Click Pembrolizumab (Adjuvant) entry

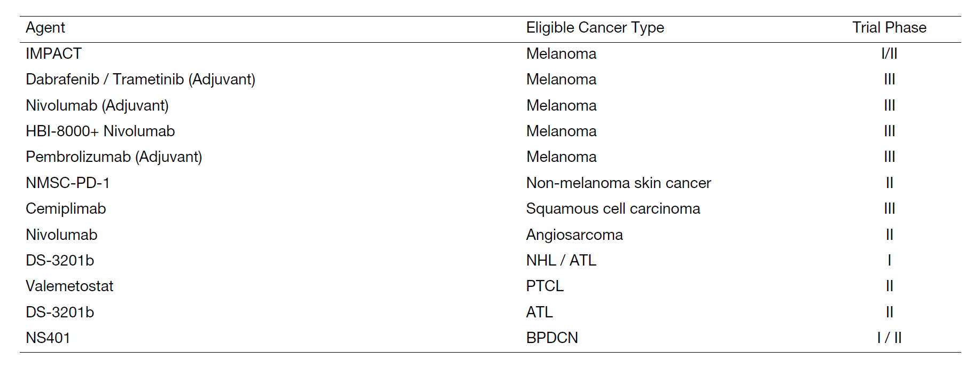pyautogui.click(x=114, y=157)
